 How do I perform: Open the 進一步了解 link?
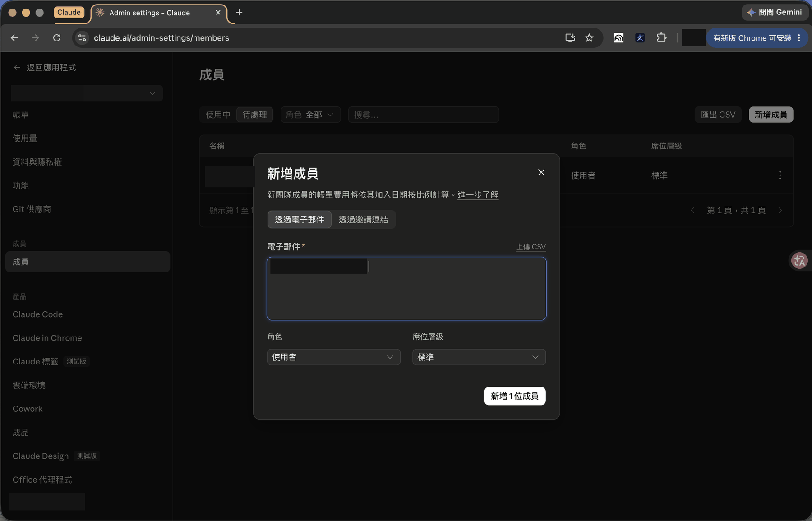point(478,195)
